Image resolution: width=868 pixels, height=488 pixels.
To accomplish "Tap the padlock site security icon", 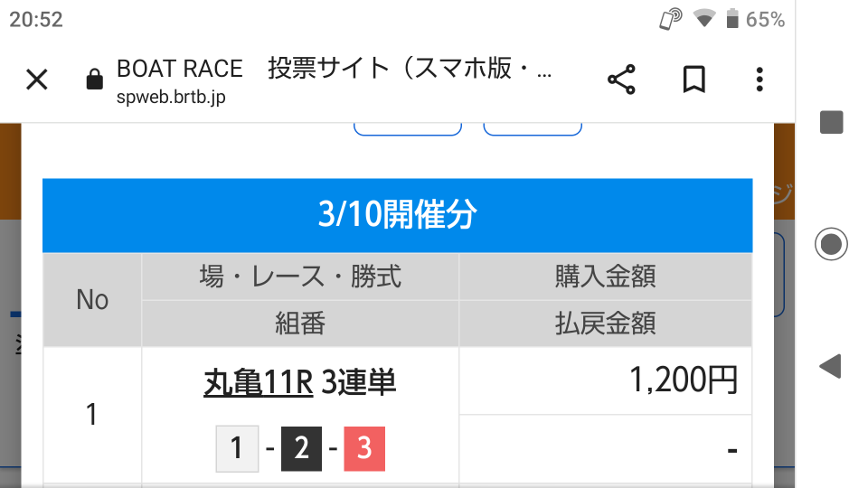I will point(93,80).
